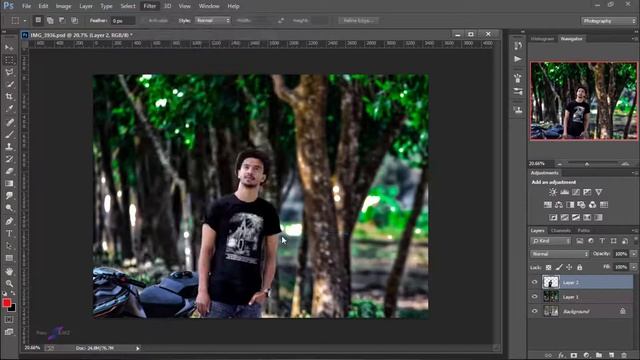640x360 pixels.
Task: Toggle lock image pixels
Action: click(x=559, y=267)
